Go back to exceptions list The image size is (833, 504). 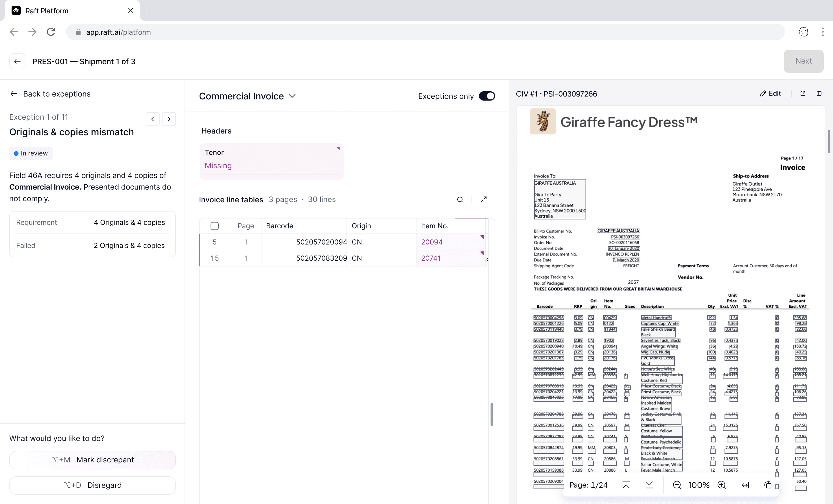[x=50, y=94]
